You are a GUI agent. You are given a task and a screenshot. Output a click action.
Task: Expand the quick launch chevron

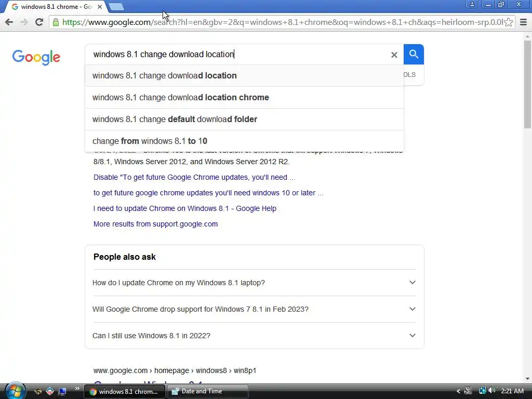(x=77, y=389)
